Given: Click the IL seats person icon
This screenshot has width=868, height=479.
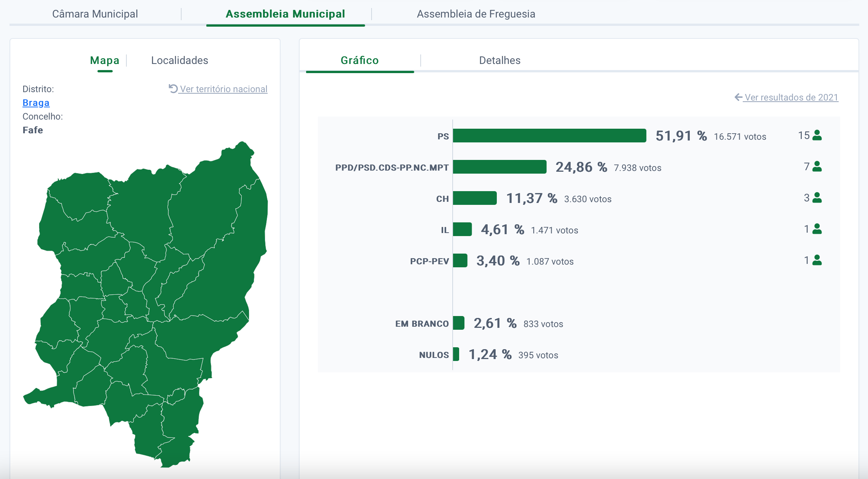Looking at the screenshot, I should pos(817,229).
